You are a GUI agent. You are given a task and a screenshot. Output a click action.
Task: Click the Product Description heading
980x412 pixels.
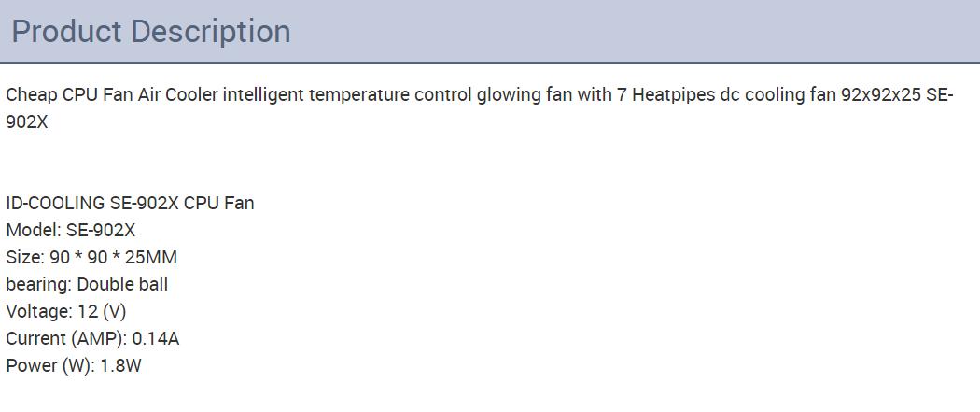pos(151,32)
